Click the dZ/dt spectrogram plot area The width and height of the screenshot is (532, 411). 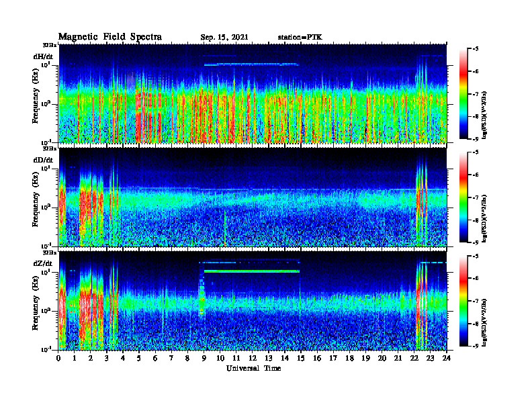253,301
